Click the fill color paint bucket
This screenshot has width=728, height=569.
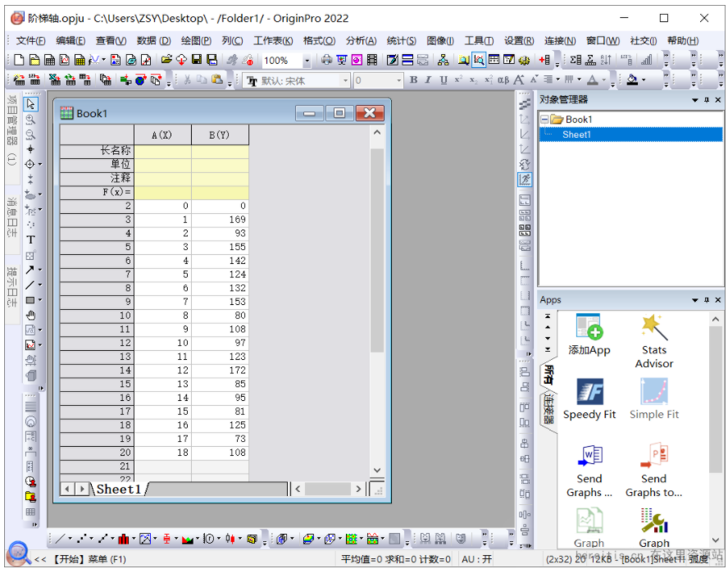pyautogui.click(x=632, y=80)
